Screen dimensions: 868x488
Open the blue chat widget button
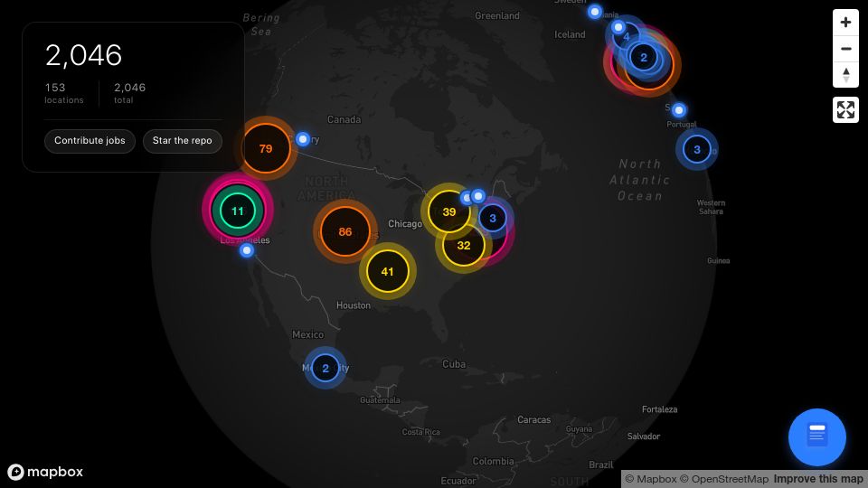coord(817,437)
